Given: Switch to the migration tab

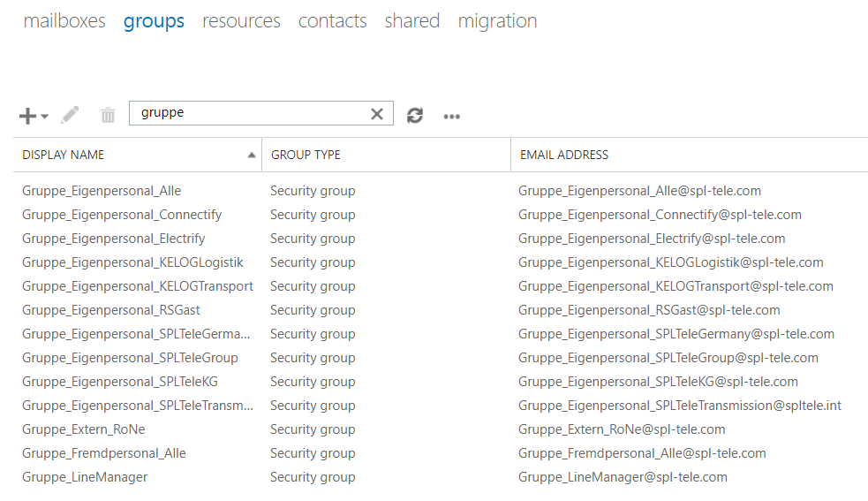Looking at the screenshot, I should coord(498,21).
